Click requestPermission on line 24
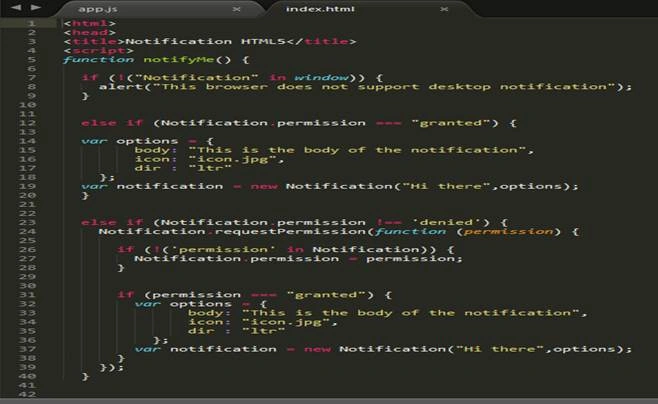 tap(290, 232)
